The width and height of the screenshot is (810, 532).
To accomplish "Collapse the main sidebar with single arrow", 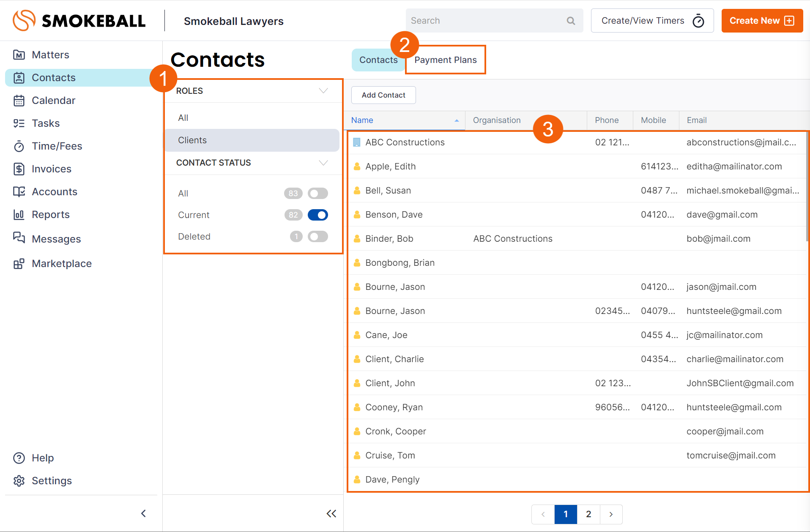I will point(143,513).
